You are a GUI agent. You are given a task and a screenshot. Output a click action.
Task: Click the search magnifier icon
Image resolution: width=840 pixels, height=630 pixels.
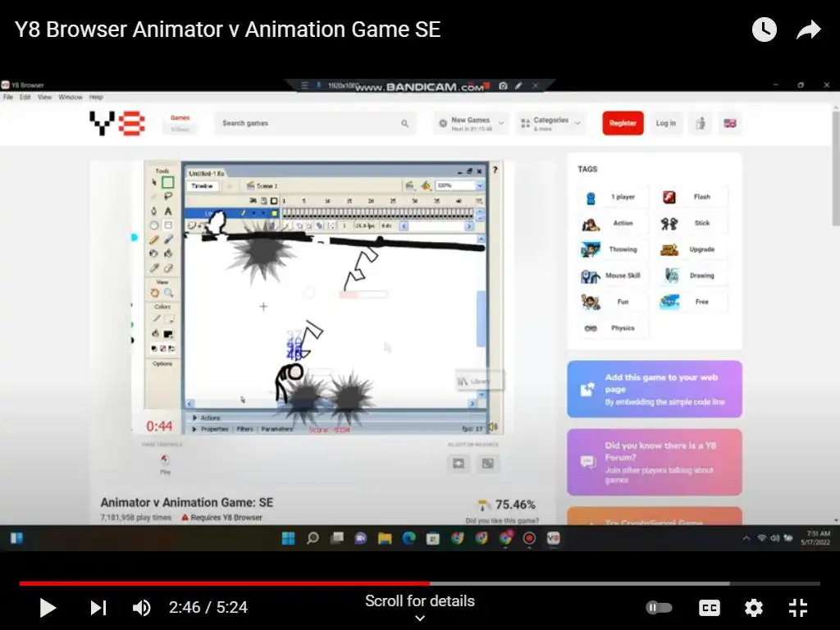tap(405, 124)
